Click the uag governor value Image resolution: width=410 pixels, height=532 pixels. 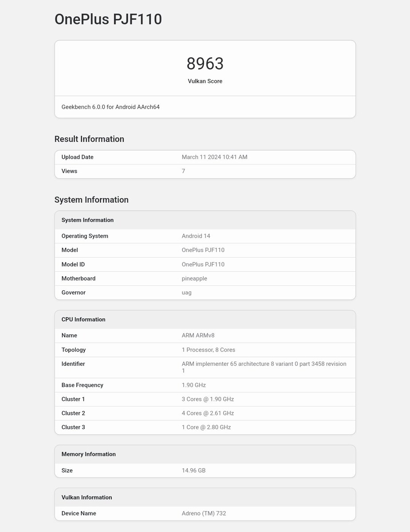187,293
